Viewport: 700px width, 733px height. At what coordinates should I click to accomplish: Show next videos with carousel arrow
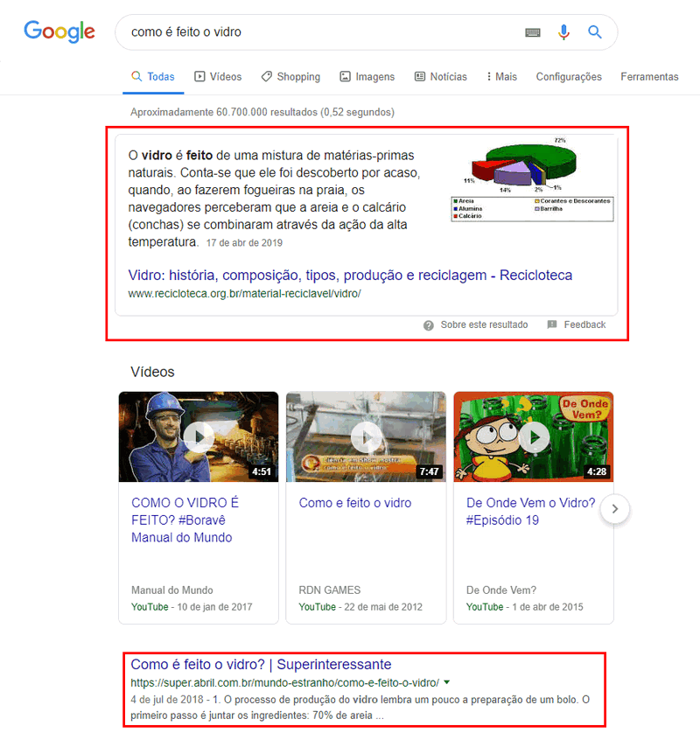pyautogui.click(x=615, y=508)
